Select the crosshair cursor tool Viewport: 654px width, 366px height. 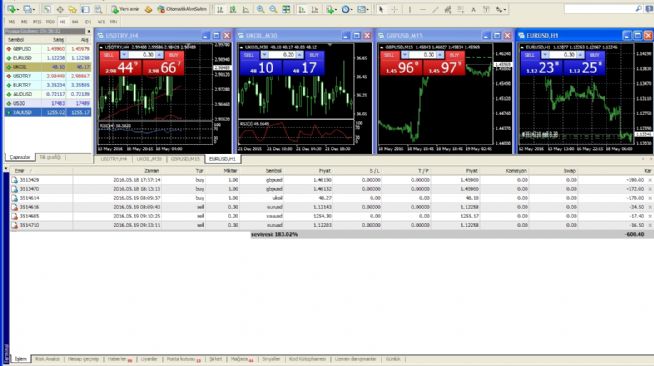(x=394, y=9)
